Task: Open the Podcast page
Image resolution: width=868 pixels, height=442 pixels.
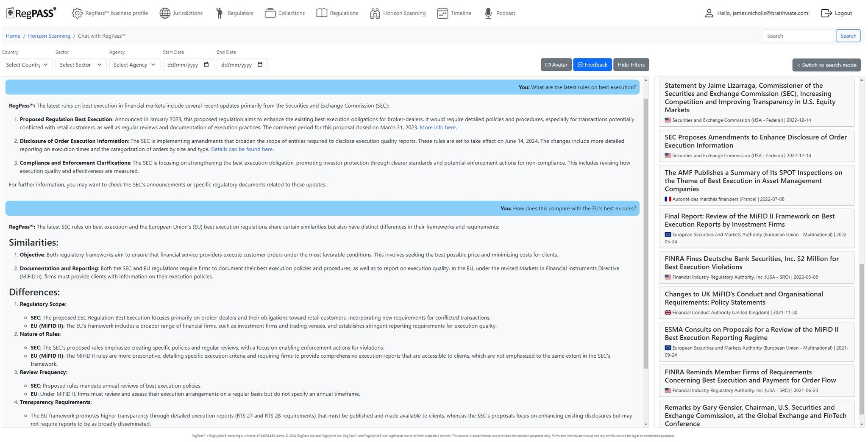Action: [x=500, y=13]
